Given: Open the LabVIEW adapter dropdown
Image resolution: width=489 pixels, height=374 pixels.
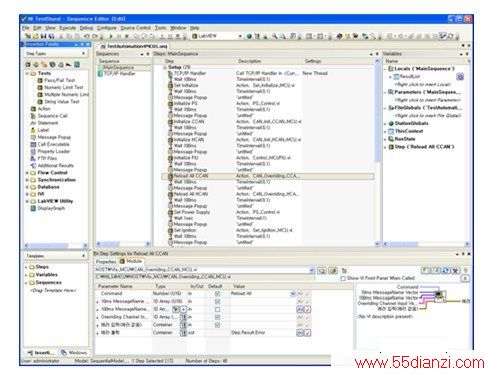Looking at the screenshot, I should pos(240,36).
